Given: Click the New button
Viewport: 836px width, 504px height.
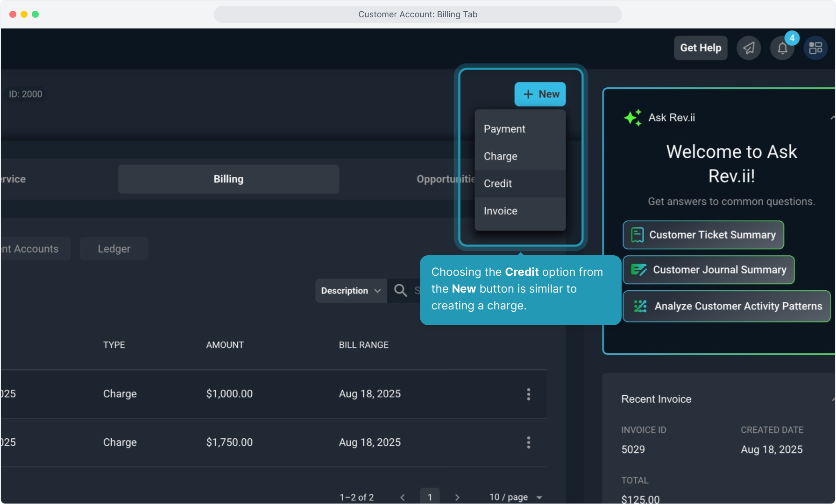Looking at the screenshot, I should point(540,94).
